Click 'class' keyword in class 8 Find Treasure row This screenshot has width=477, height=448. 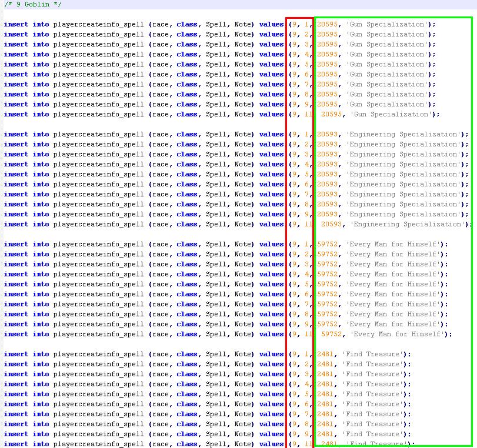click(187, 424)
